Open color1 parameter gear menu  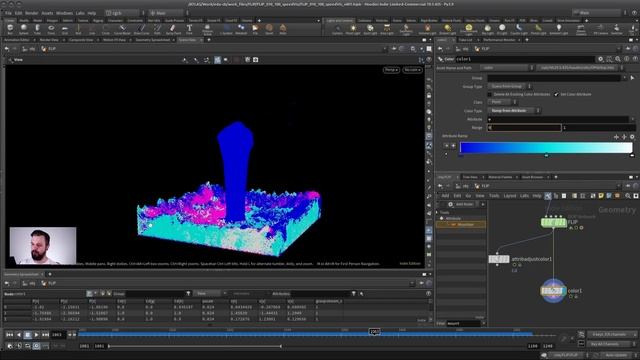pos(600,59)
